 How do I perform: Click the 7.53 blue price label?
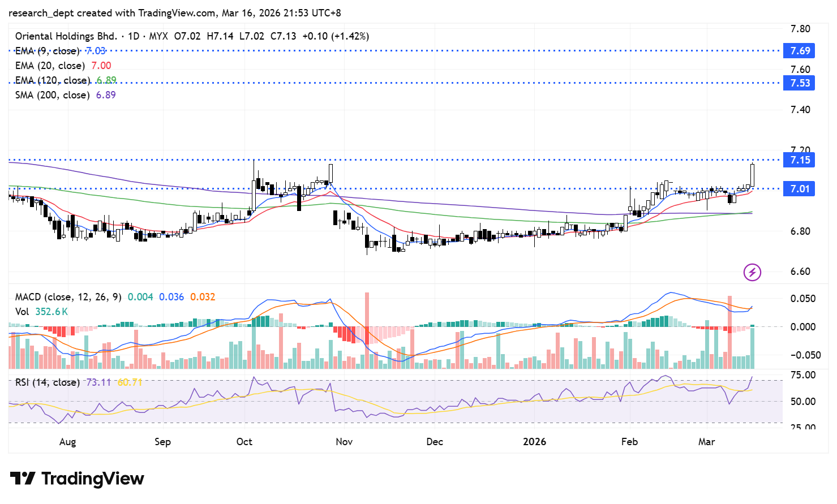[x=800, y=83]
